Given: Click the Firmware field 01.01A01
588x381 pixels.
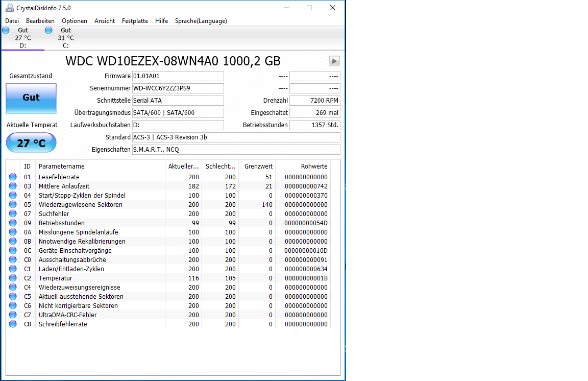Looking at the screenshot, I should tap(178, 76).
